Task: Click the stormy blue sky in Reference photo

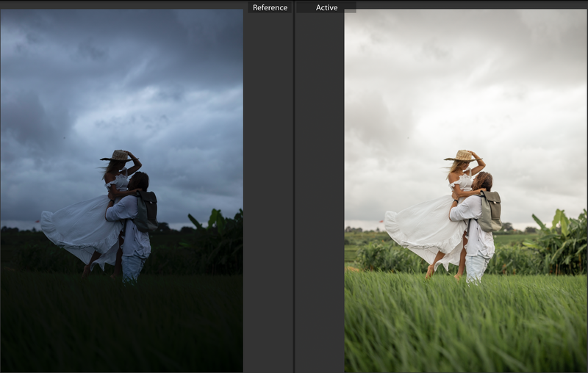Action: pyautogui.click(x=121, y=73)
